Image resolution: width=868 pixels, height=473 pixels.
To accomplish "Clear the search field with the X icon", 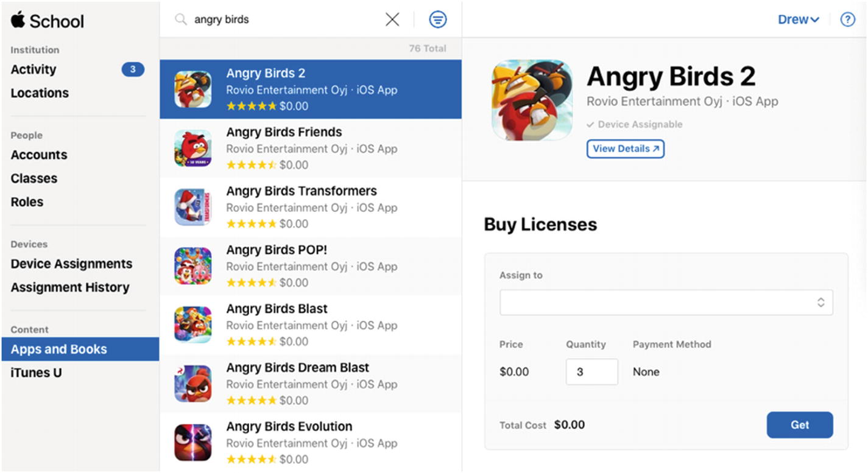I will point(392,19).
